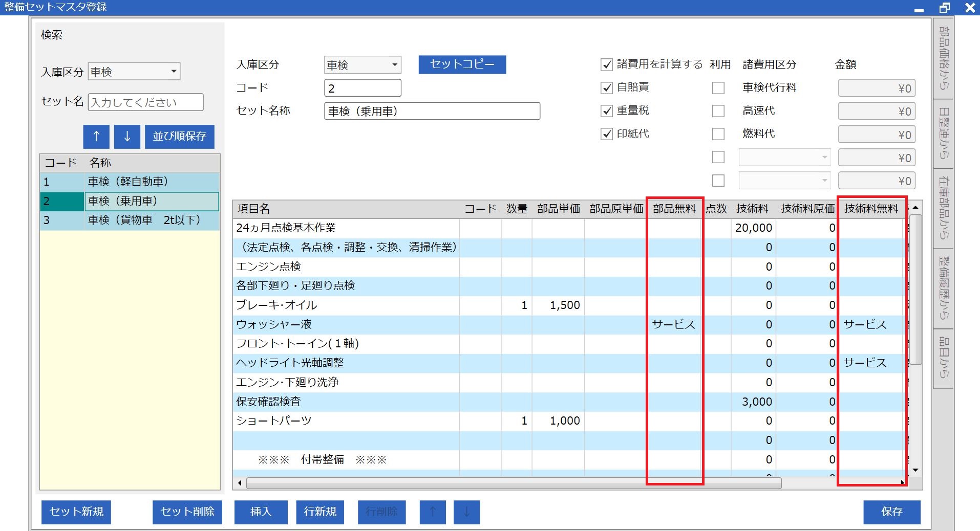Enable the 車検代行料 usage checkbox
The height and width of the screenshot is (531, 980).
tap(718, 88)
